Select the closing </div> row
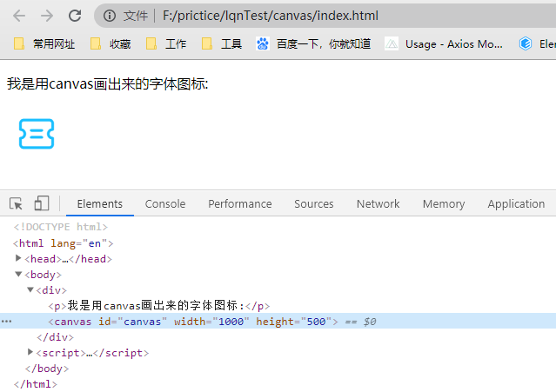This screenshot has width=556, height=392. 56,337
